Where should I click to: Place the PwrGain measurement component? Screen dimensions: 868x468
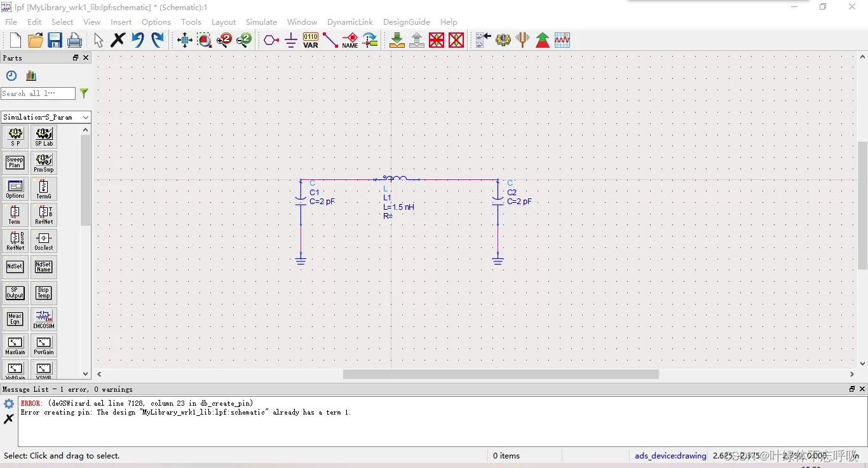(44, 345)
